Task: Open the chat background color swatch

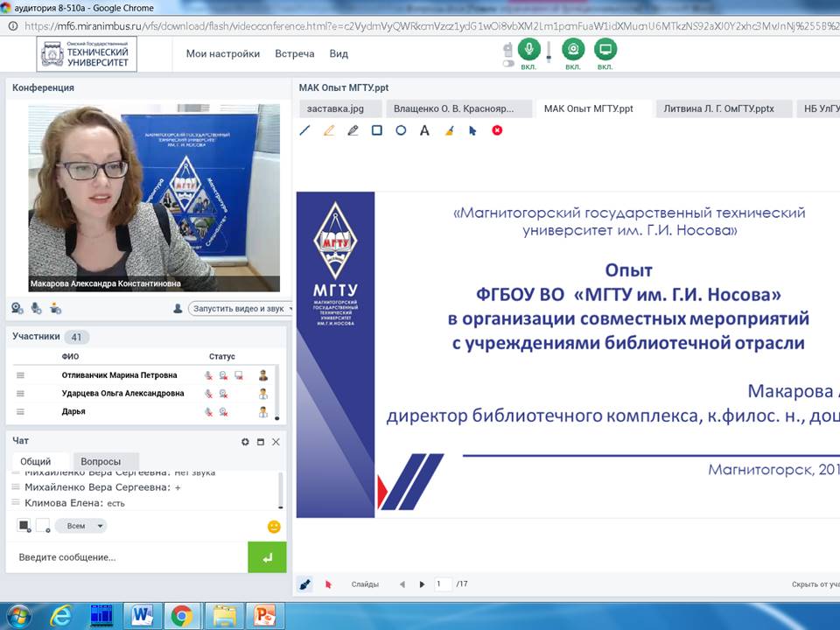Action: point(43,526)
